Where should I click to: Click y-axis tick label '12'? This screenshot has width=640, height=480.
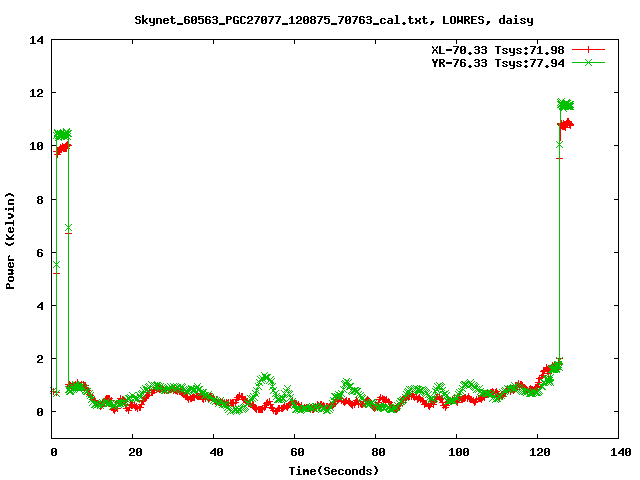[36, 93]
